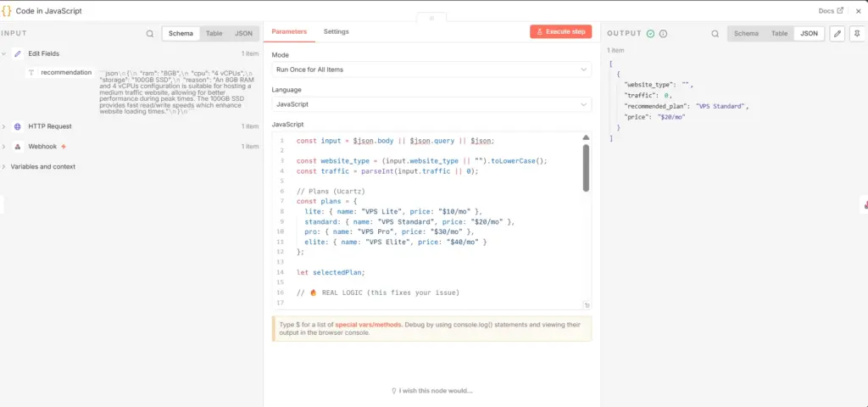Viewport: 868px width, 407px height.
Task: Close the Code node panel
Action: (x=858, y=10)
